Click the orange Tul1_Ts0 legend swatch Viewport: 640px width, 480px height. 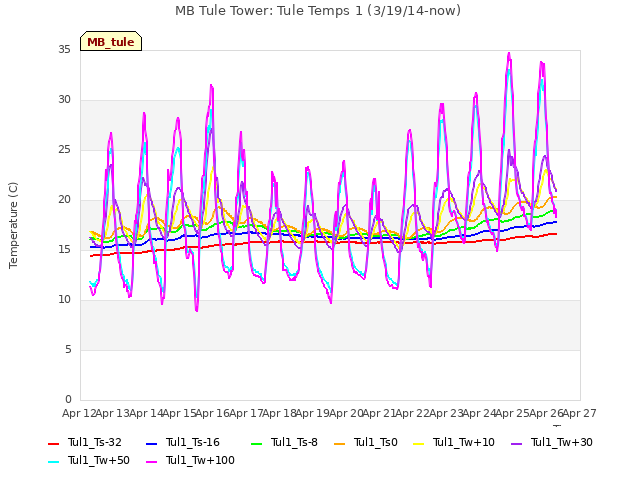click(339, 444)
